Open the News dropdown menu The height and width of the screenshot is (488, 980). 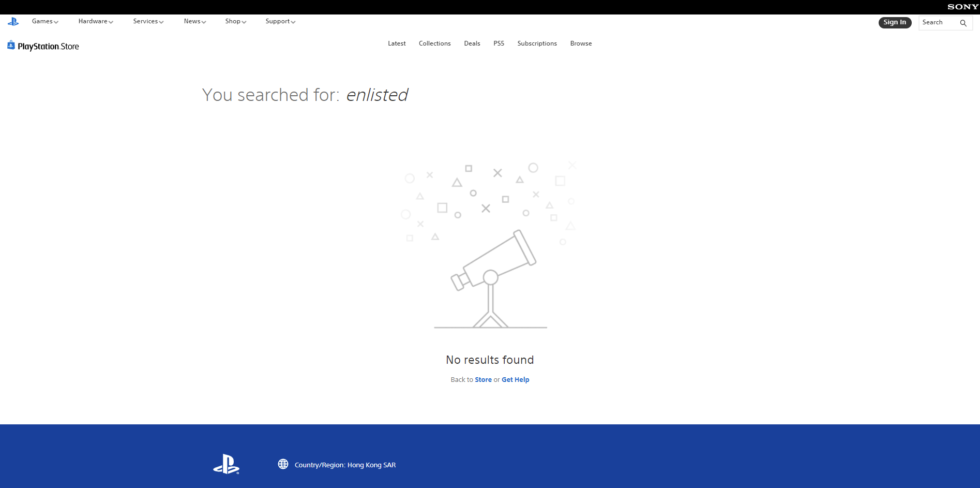point(194,22)
